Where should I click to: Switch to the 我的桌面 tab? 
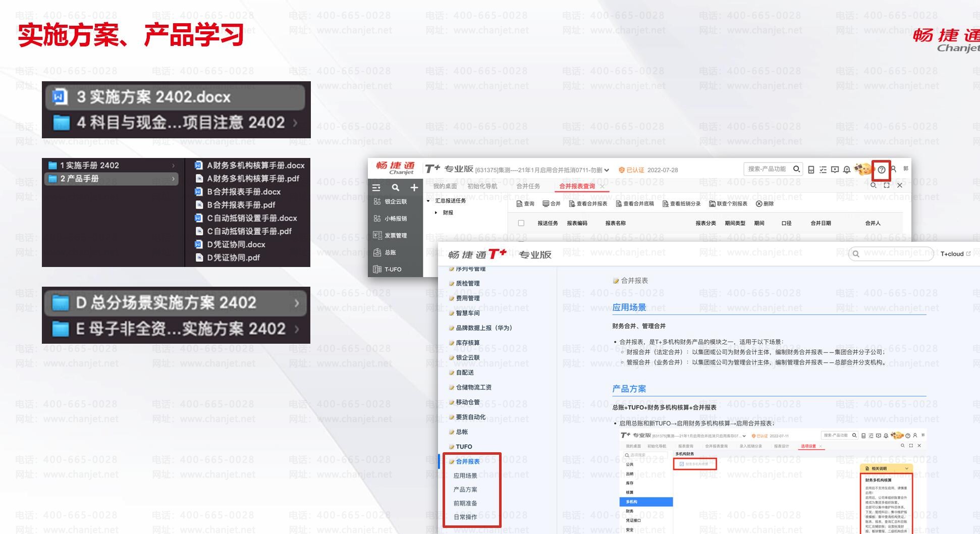coord(445,186)
